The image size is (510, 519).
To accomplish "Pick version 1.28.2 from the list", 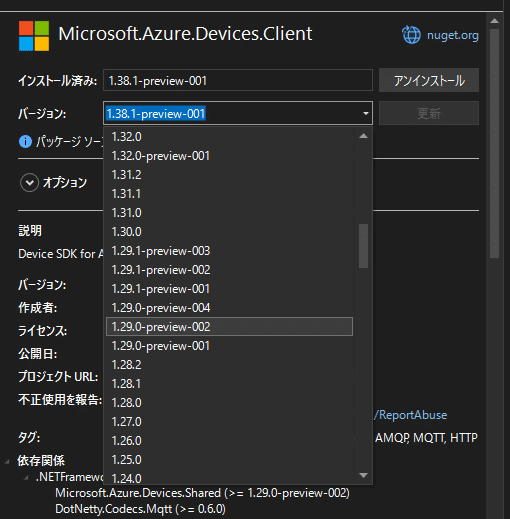I will pyautogui.click(x=229, y=365).
